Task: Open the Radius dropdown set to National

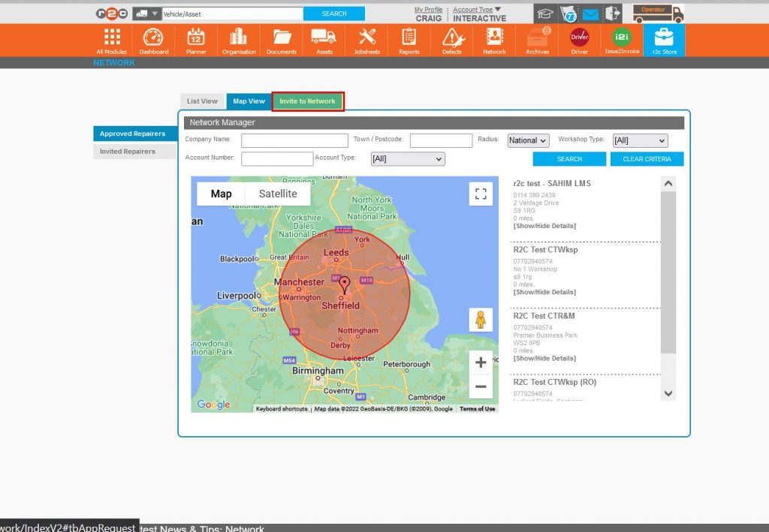Action: click(529, 140)
